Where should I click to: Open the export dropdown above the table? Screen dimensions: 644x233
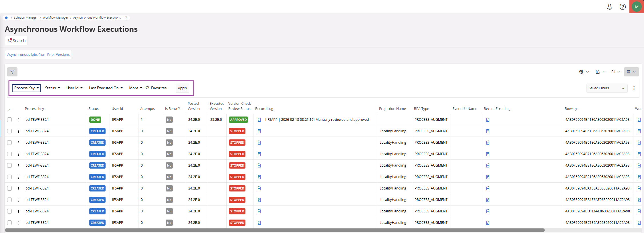click(x=600, y=72)
